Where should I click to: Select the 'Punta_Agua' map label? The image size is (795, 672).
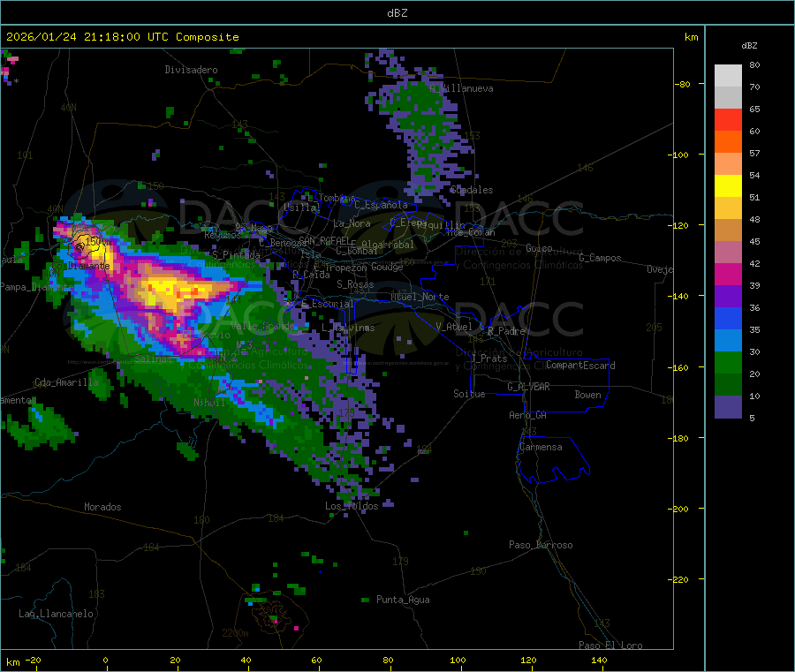pos(403,600)
